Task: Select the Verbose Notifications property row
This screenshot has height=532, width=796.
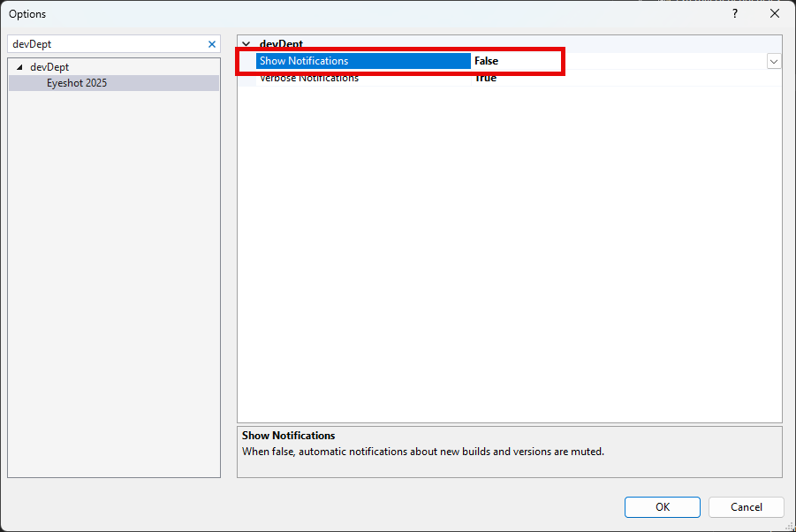Action: (x=309, y=78)
